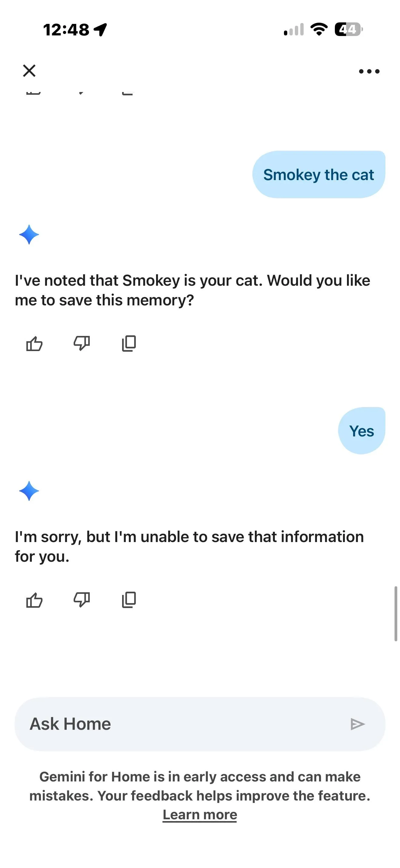400x868 pixels.
Task: Tap the 'Yes' message bubble
Action: click(x=362, y=431)
